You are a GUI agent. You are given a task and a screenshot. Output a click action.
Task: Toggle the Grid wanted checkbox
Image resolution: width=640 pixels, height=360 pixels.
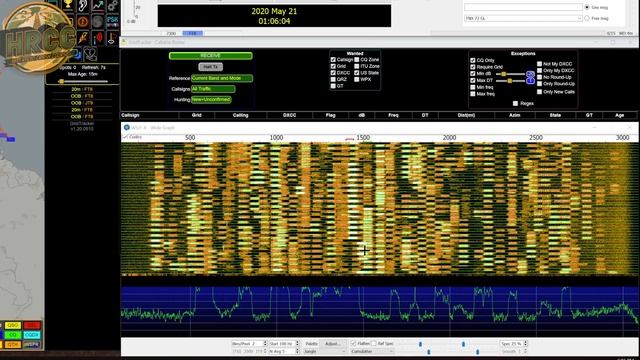pos(333,66)
